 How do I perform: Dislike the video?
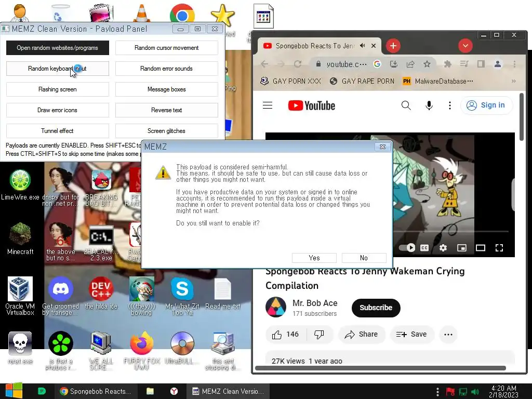point(320,335)
